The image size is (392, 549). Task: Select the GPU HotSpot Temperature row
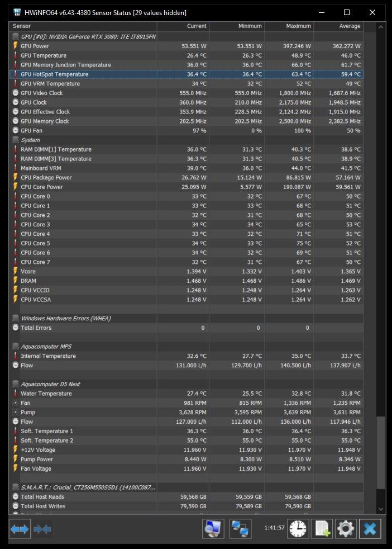(187, 74)
